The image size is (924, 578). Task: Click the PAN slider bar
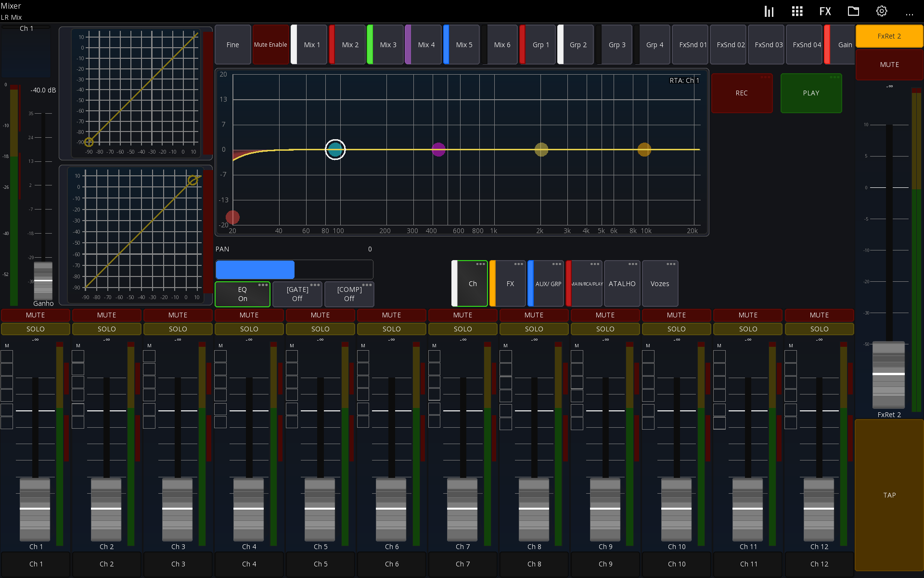[x=294, y=270]
